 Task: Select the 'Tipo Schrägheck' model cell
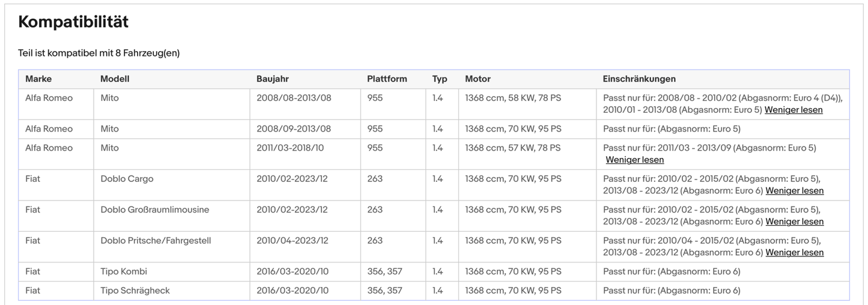coord(135,291)
